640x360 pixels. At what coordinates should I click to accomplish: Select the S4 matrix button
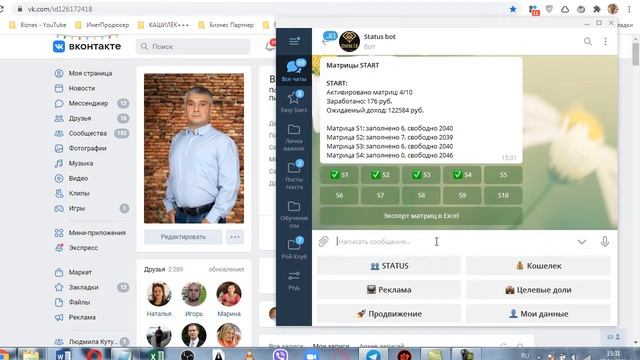[462, 175]
